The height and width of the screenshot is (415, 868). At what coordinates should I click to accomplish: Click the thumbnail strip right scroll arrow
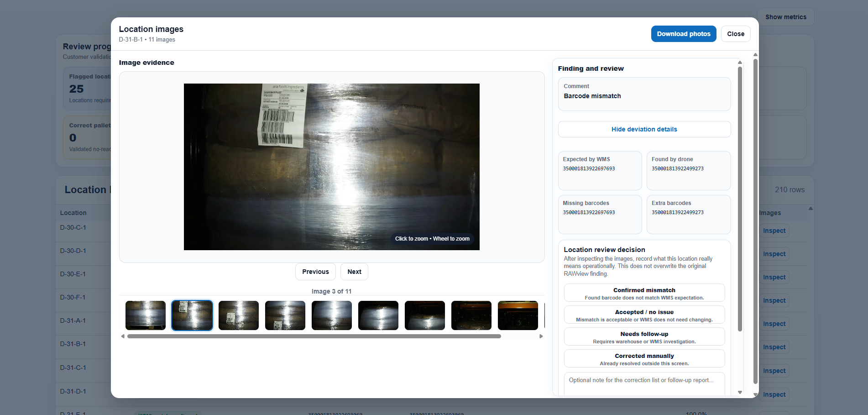pos(541,336)
